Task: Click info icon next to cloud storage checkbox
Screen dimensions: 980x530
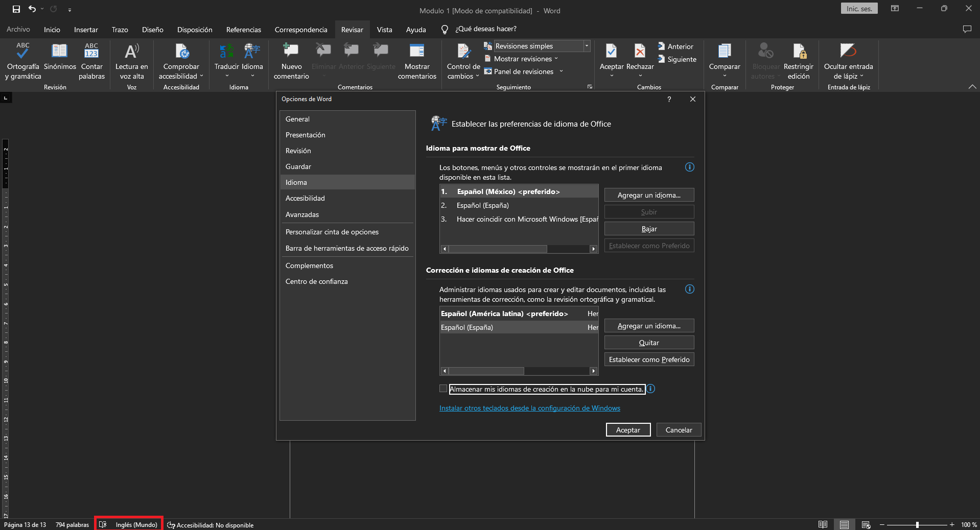Action: (650, 389)
